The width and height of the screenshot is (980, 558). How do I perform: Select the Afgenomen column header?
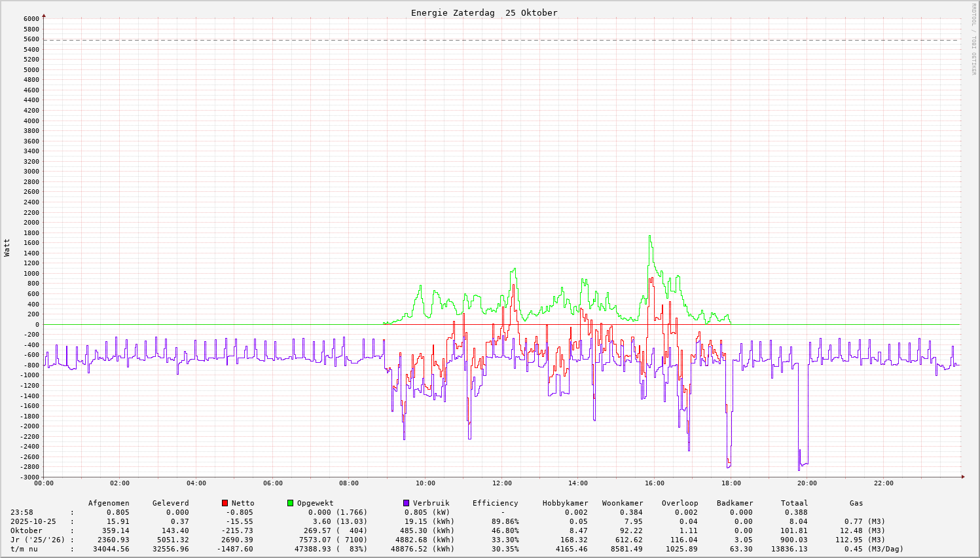click(x=109, y=503)
